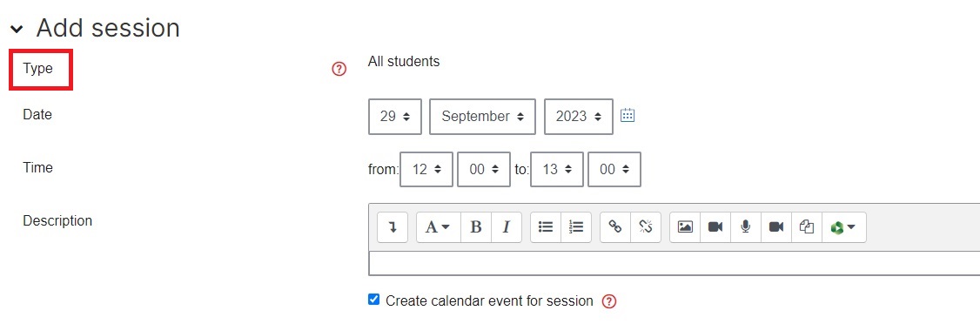Record audio with the microphone icon
Viewport: 980px width, 324px height.
(746, 227)
